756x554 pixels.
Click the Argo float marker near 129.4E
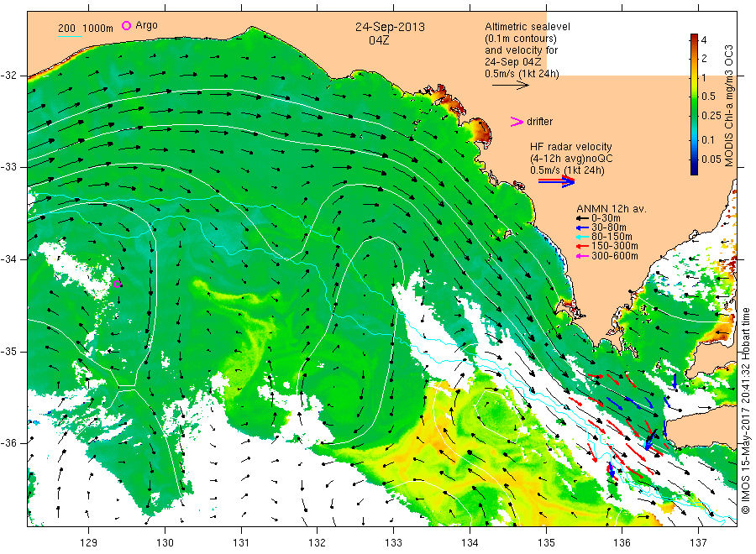click(x=117, y=284)
